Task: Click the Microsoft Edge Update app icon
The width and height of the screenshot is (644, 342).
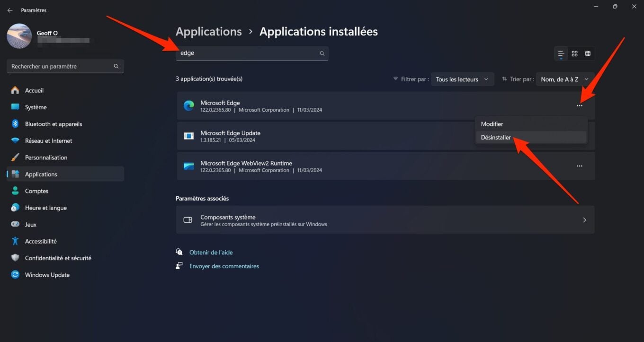Action: click(x=189, y=136)
